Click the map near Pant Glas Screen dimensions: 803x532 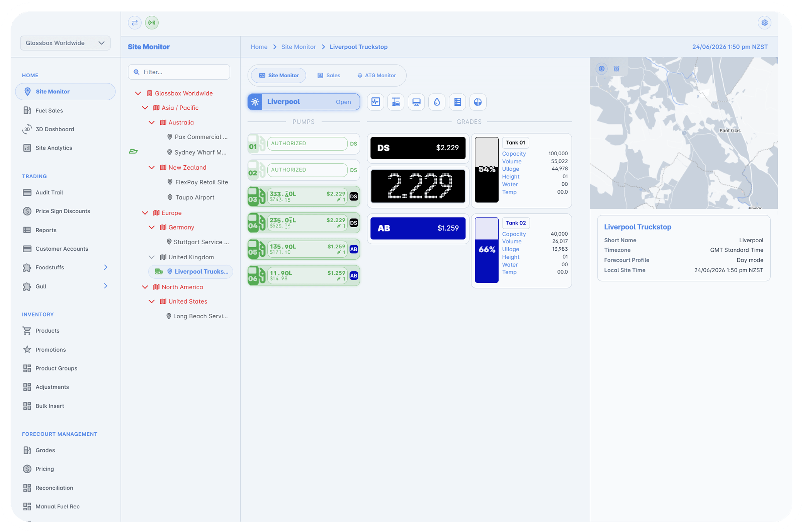(730, 131)
